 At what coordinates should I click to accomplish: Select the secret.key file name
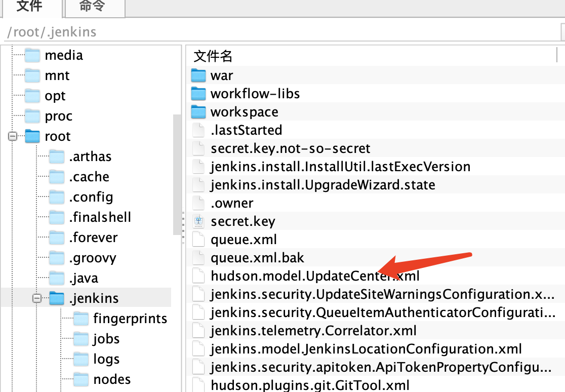[243, 221]
